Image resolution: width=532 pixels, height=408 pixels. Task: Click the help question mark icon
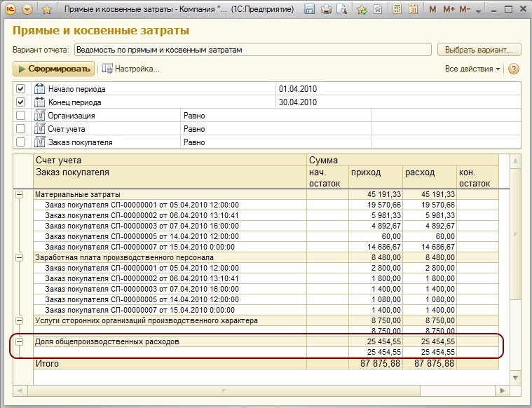[514, 69]
